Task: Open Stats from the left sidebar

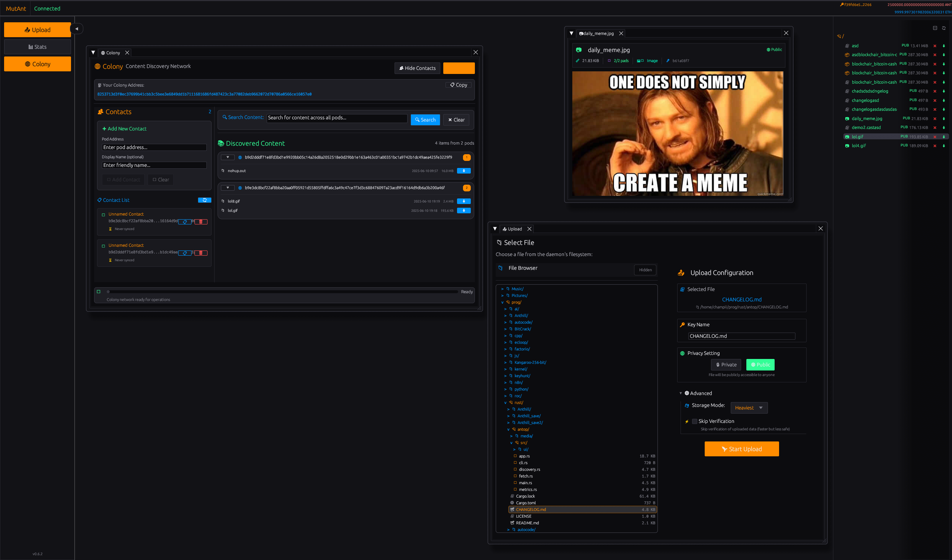Action: point(38,47)
